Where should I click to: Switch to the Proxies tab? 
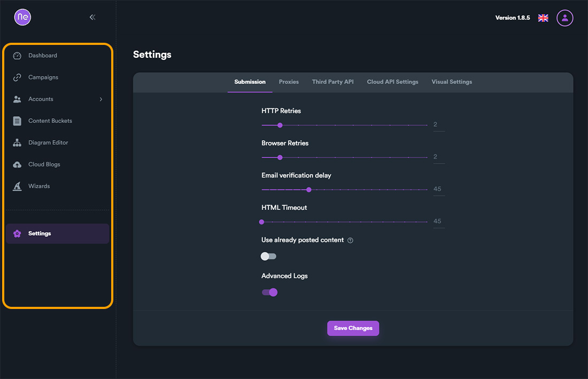pyautogui.click(x=289, y=82)
